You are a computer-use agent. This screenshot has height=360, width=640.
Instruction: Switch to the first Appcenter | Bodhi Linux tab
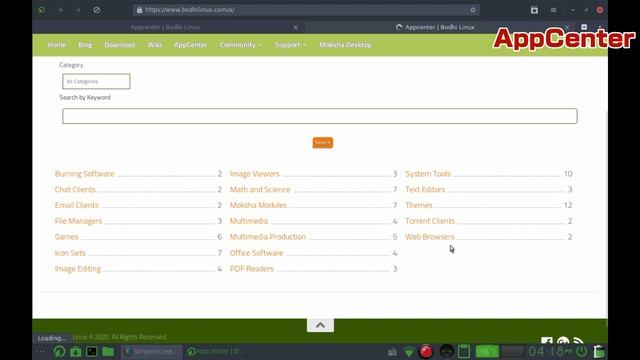(165, 27)
